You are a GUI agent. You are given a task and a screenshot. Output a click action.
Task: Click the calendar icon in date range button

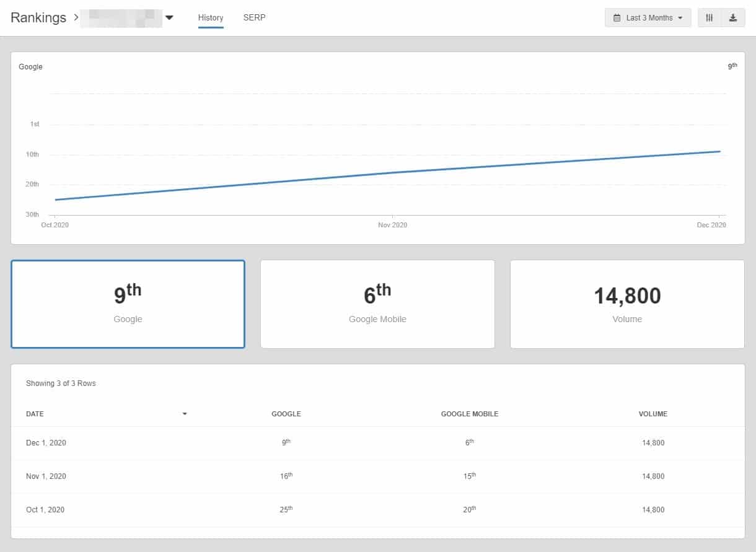617,18
